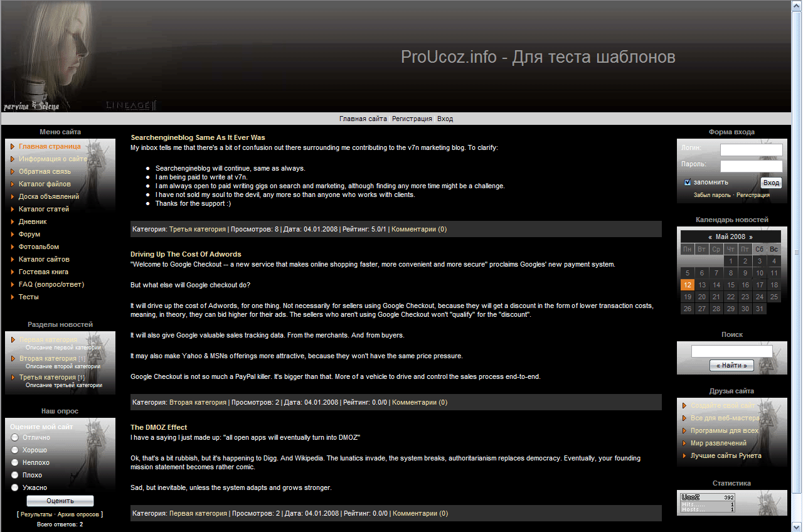Open 'Все для веб-мастера' friends link
The height and width of the screenshot is (532, 803).
725,418
